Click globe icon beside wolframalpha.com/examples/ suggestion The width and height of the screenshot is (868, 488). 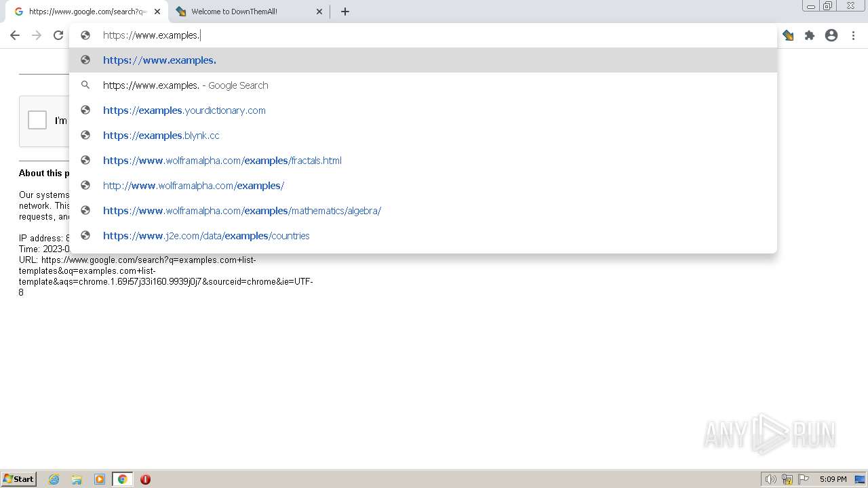(x=85, y=185)
